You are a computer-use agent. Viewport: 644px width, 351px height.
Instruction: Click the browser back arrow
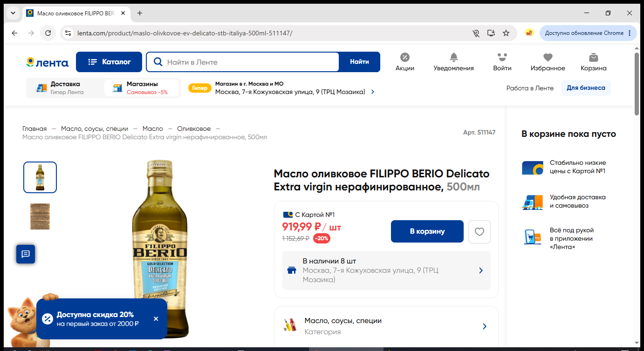(14, 33)
